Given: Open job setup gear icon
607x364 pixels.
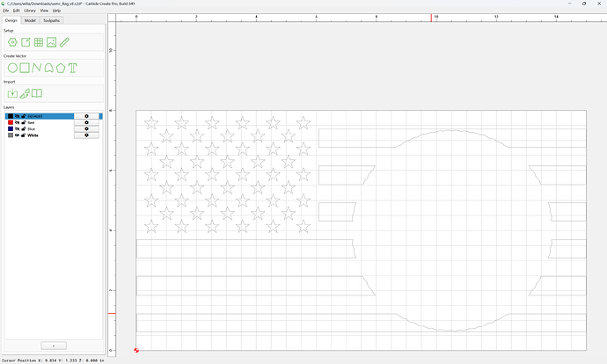Looking at the screenshot, I should 13,42.
